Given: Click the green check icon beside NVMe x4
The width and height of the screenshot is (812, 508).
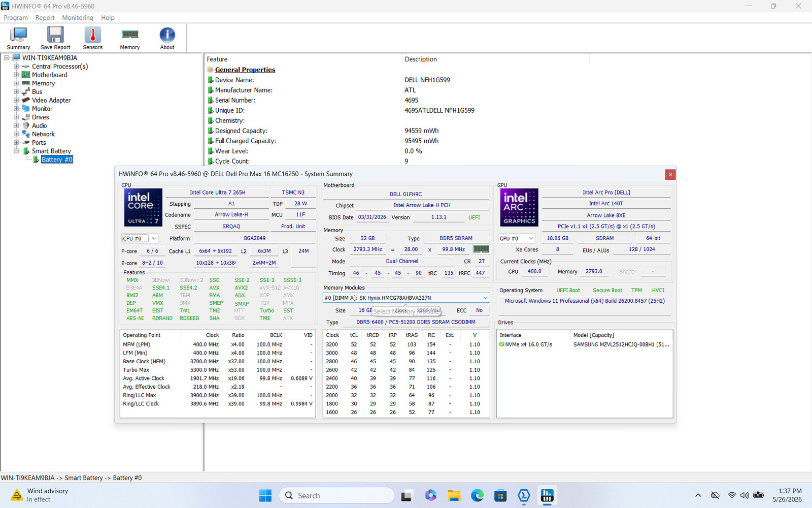Looking at the screenshot, I should click(502, 344).
